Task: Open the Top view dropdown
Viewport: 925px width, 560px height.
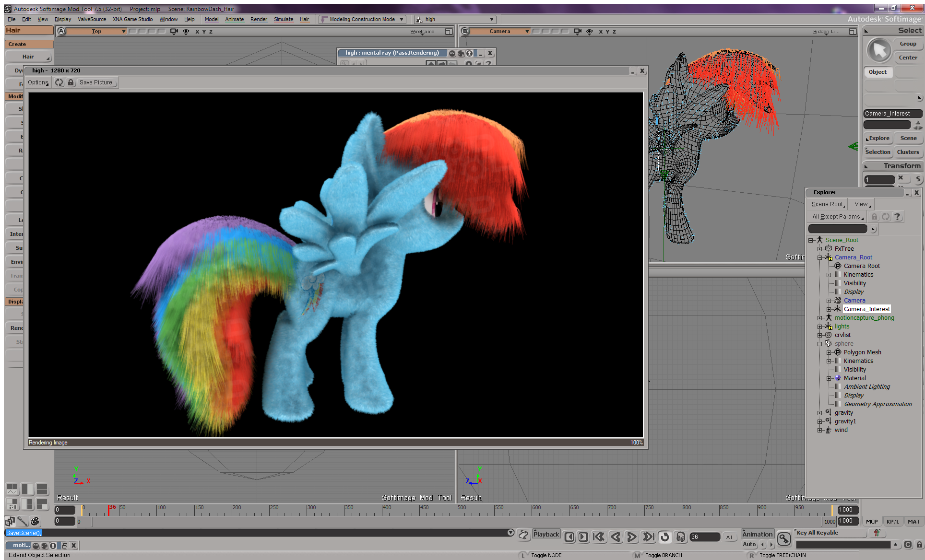Action: [96, 32]
